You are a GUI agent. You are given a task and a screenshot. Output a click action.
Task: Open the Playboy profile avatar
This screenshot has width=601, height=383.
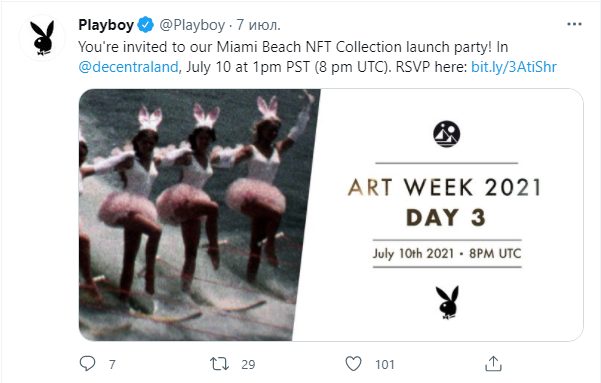[42, 38]
